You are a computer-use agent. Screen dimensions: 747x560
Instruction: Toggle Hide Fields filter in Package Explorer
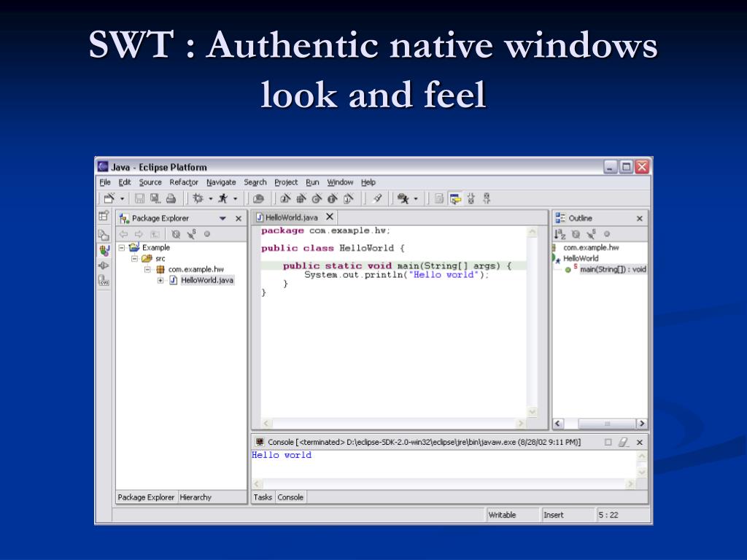(x=176, y=234)
